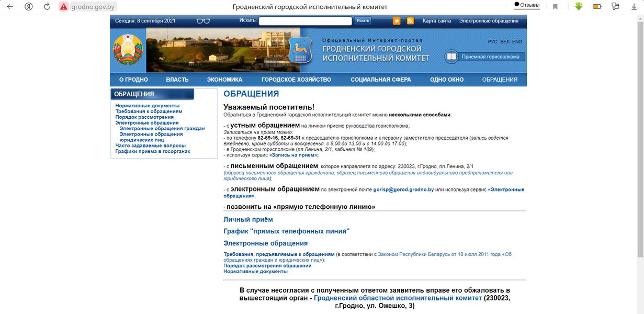Open the Twitter bird icon
The height and width of the screenshot is (314, 644).
pos(397,21)
